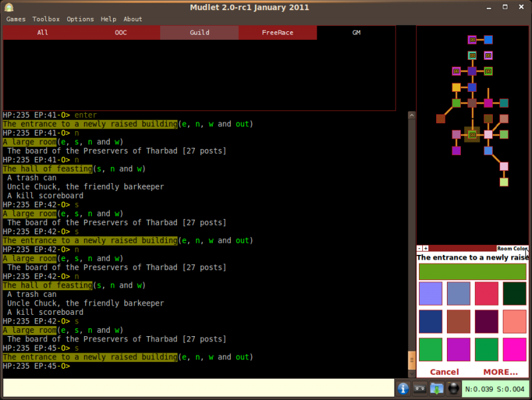Switch to the OOC chat tab

(121, 33)
